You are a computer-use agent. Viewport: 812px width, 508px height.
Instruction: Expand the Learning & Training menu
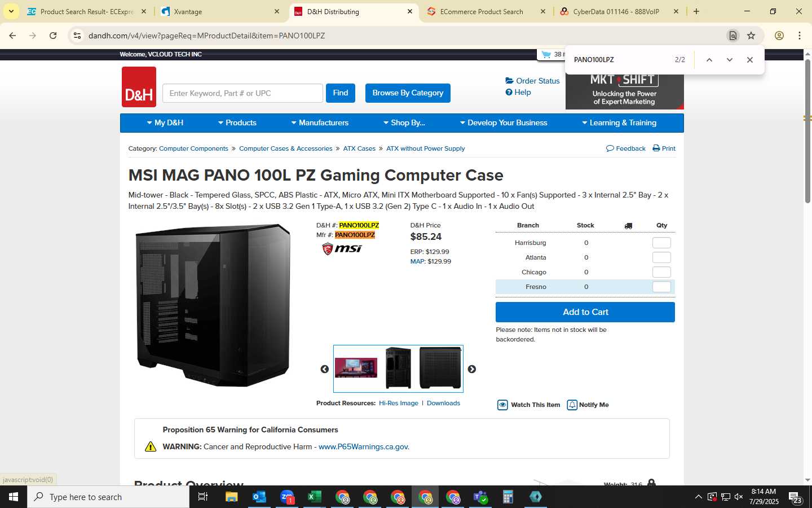pyautogui.click(x=619, y=122)
